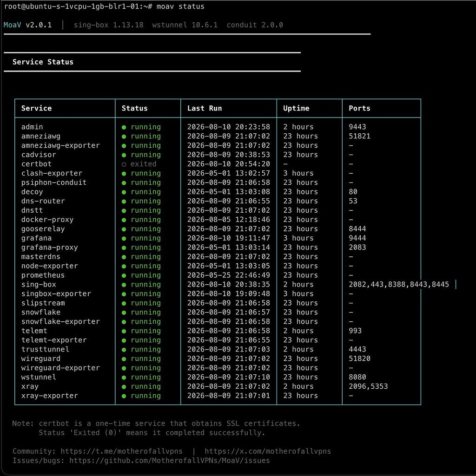Click the 'exited' status text for certbot
This screenshot has width=476, height=476.
tap(144, 164)
